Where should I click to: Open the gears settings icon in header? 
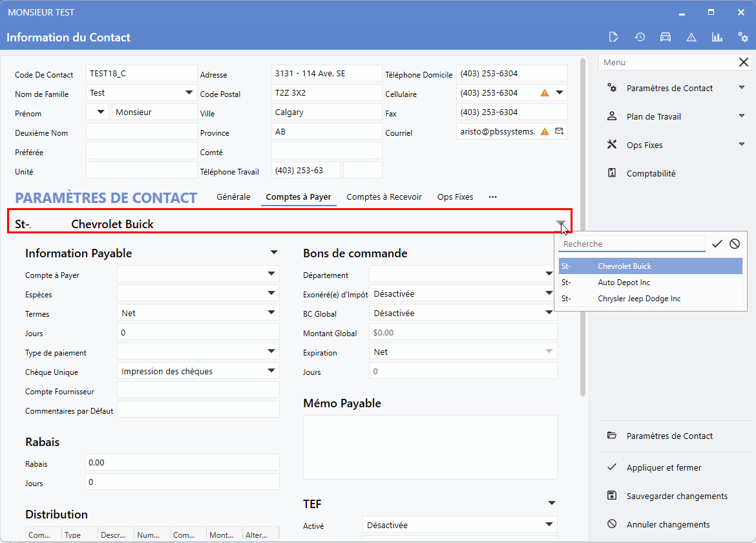pos(743,37)
